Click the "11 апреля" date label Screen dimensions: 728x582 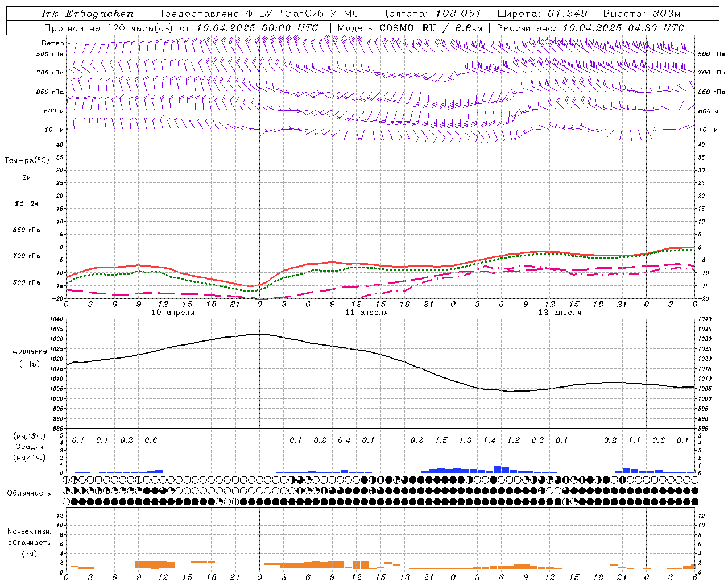point(367,313)
